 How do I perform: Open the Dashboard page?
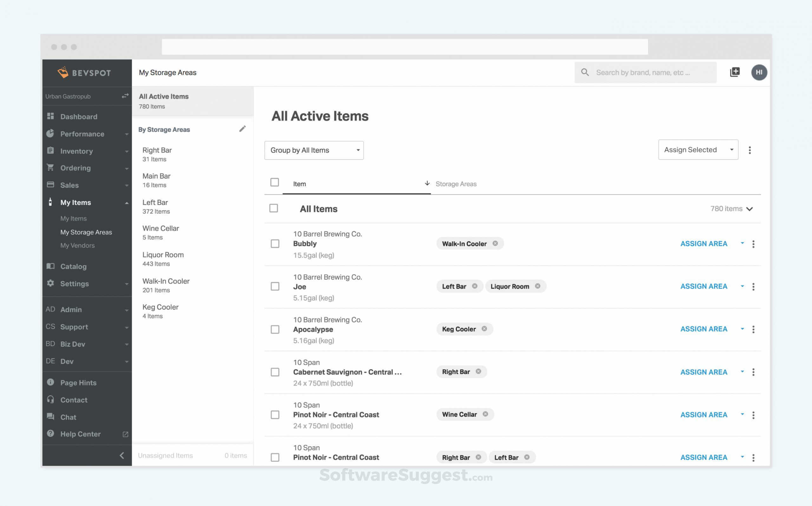(x=79, y=116)
